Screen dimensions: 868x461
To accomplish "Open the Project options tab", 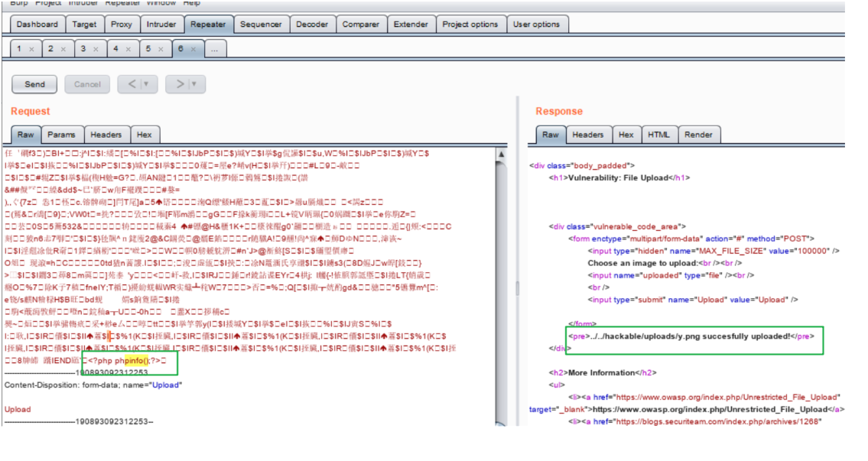I will click(x=470, y=24).
